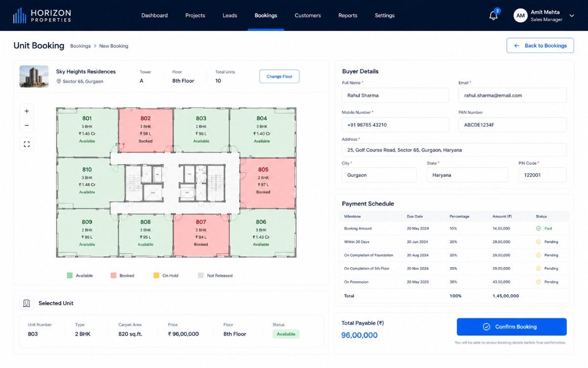Zoom out of the floor plan

26,125
